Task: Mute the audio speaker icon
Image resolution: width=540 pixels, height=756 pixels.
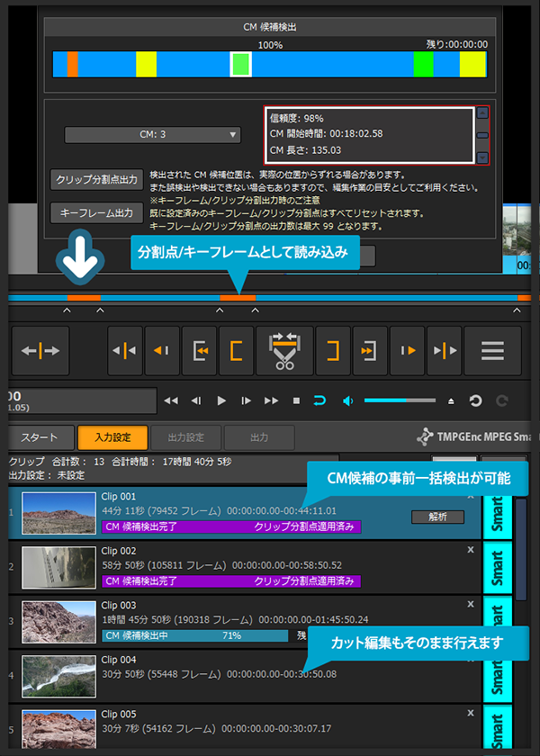Action: (347, 400)
